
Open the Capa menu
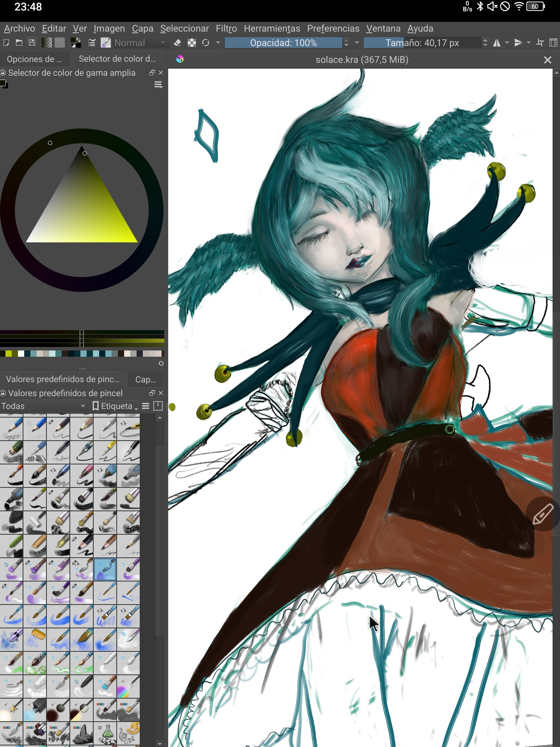coord(142,28)
